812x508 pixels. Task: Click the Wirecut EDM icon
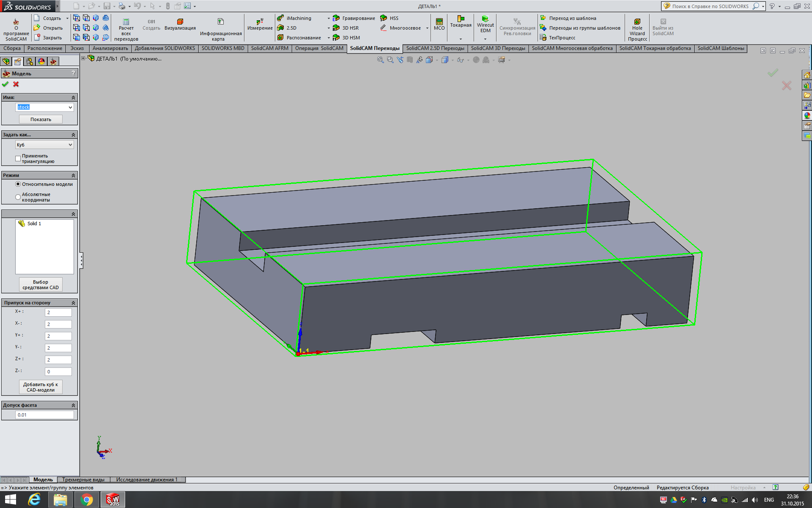[x=485, y=19]
